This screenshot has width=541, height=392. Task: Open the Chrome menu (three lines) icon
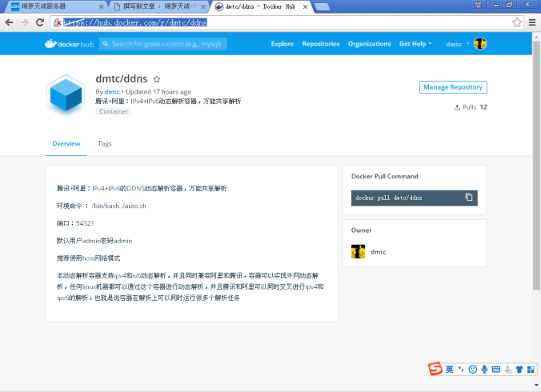click(532, 22)
